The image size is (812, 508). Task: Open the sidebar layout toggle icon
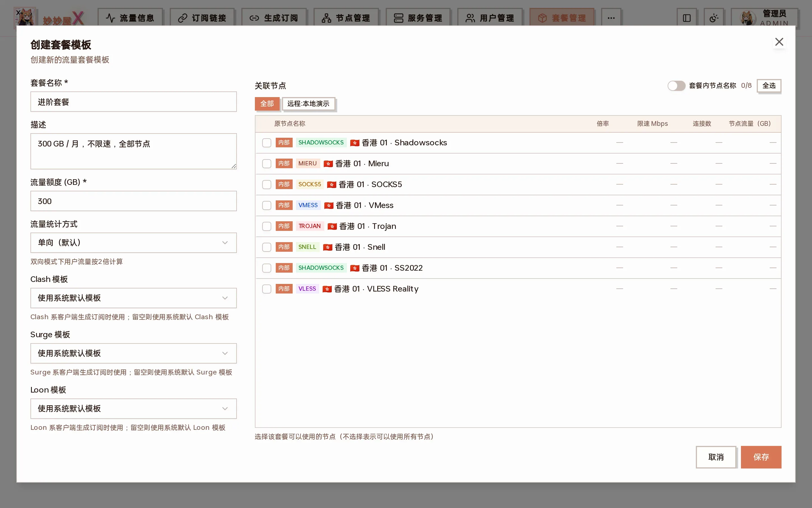(687, 18)
